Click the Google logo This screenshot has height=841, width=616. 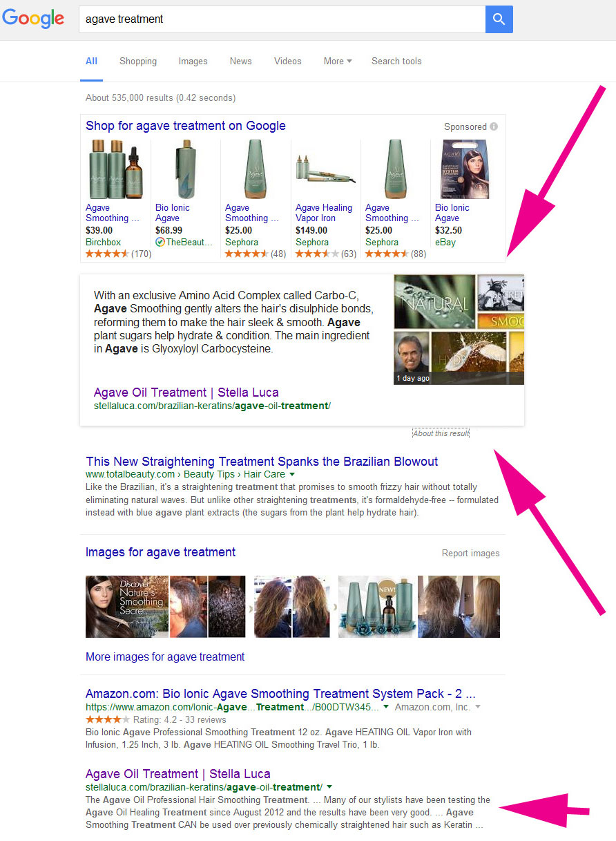point(33,19)
